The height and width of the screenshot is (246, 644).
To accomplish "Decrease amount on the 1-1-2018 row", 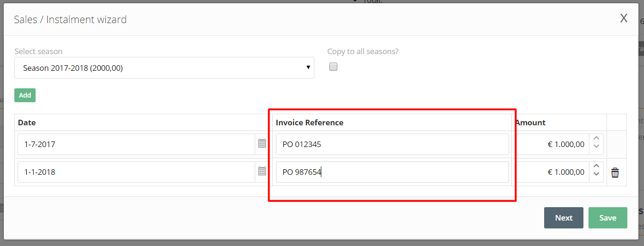I will [x=596, y=174].
